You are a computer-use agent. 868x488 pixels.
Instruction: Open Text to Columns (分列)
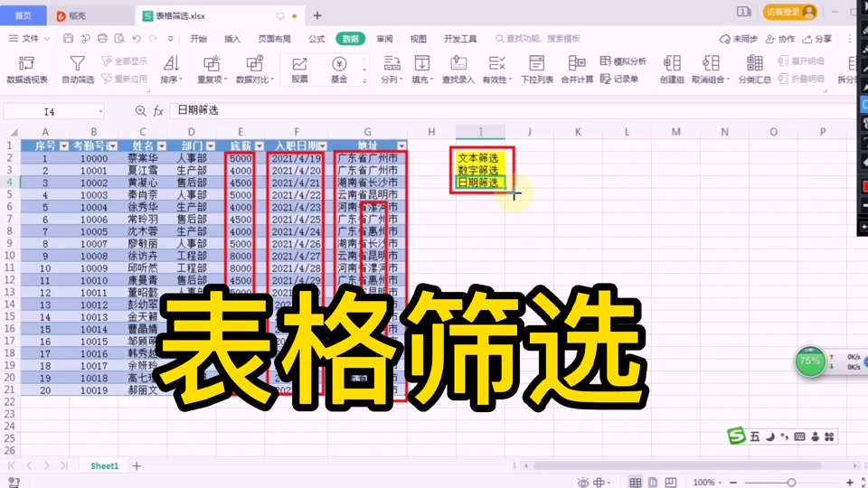(392, 70)
